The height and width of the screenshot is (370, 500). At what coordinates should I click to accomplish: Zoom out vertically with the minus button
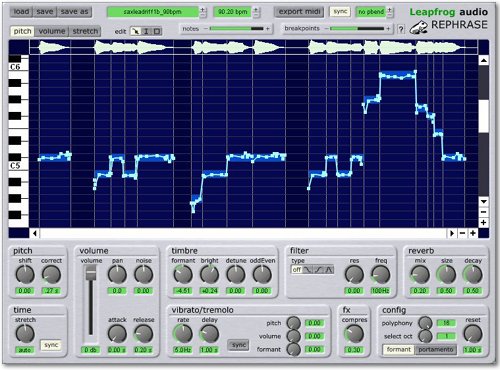pyautogui.click(x=484, y=212)
